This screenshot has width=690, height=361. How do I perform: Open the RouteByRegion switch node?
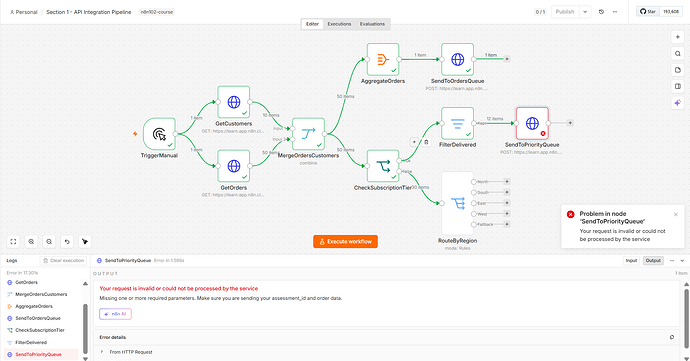click(x=458, y=203)
